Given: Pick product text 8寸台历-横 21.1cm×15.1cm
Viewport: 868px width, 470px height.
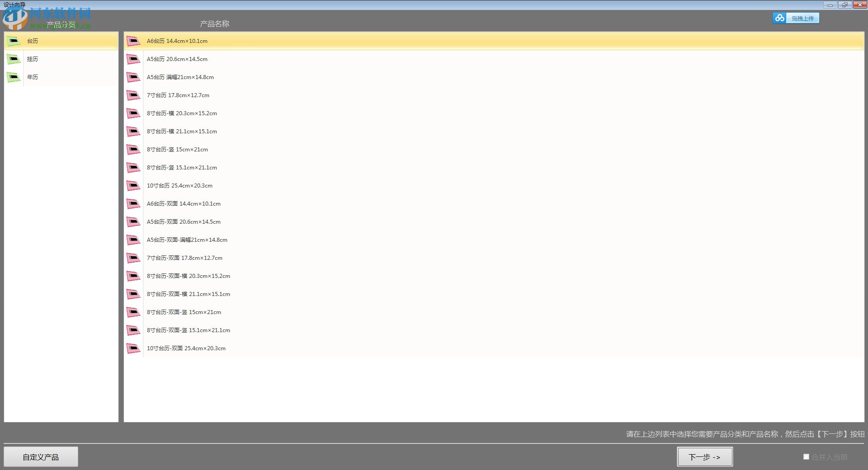Looking at the screenshot, I should pos(182,132).
